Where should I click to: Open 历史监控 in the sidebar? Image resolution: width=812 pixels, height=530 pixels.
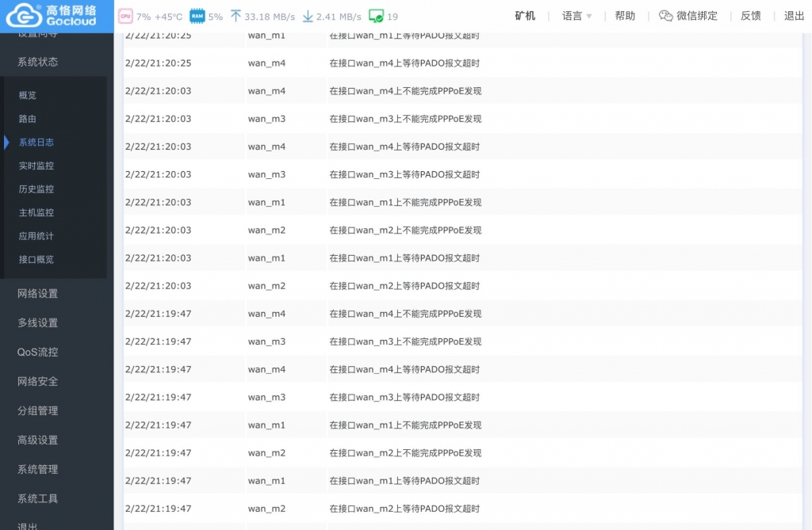36,189
